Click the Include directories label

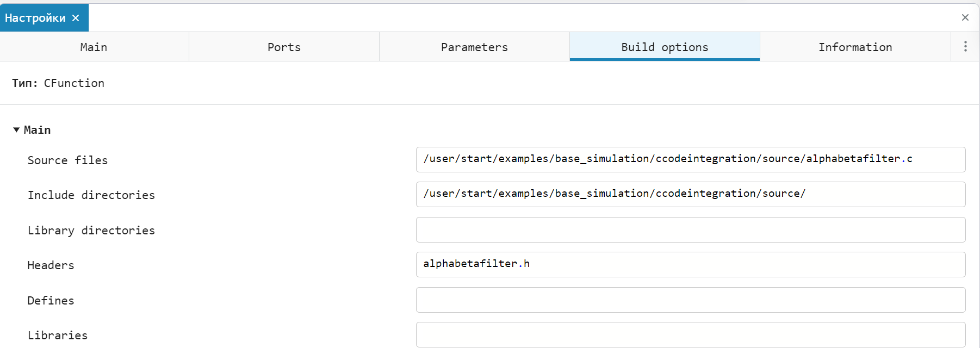click(x=91, y=195)
